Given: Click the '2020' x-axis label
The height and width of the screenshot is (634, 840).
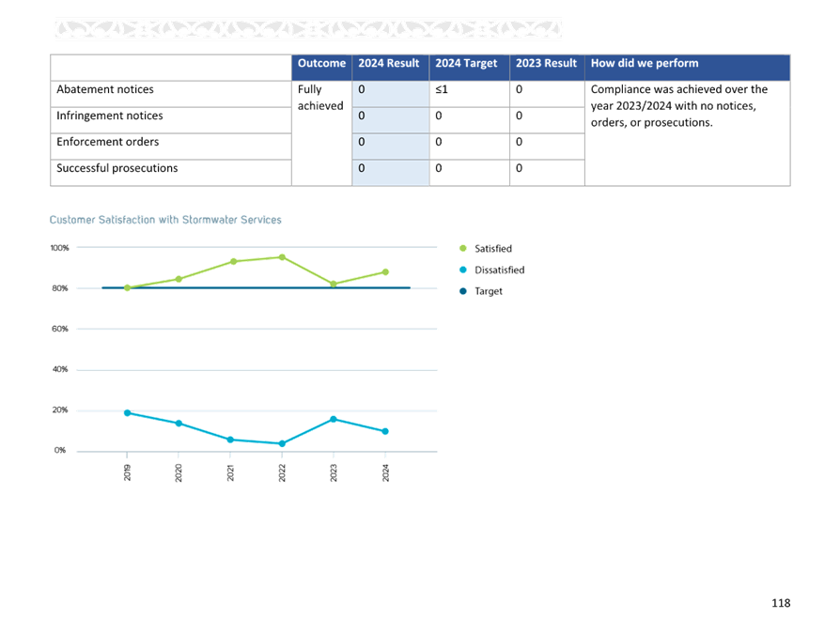Looking at the screenshot, I should click(x=179, y=472).
